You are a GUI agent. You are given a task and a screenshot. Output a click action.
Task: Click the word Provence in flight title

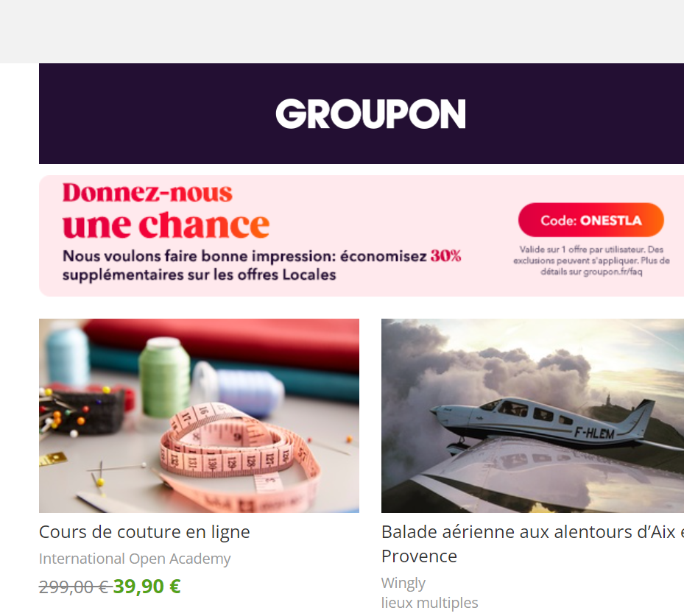pyautogui.click(x=419, y=556)
